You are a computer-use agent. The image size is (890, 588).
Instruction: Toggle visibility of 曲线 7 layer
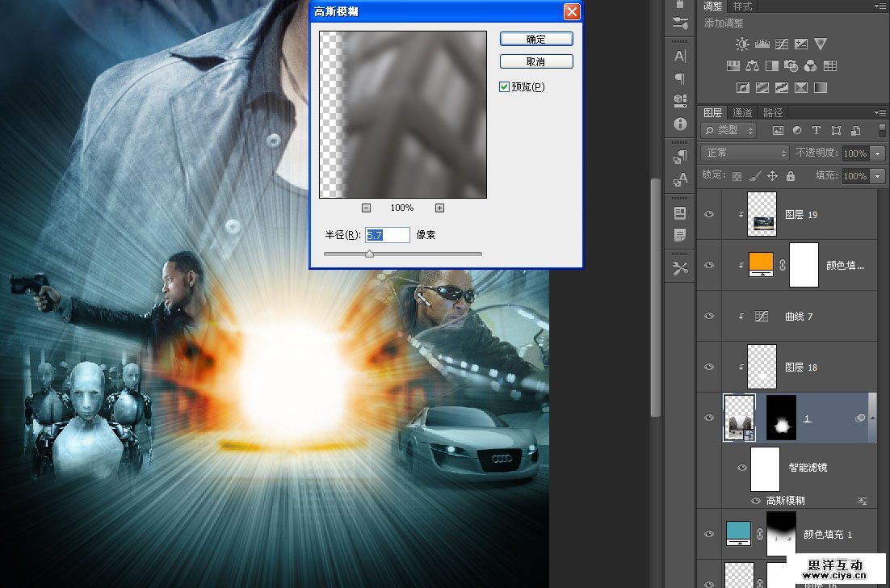click(709, 316)
